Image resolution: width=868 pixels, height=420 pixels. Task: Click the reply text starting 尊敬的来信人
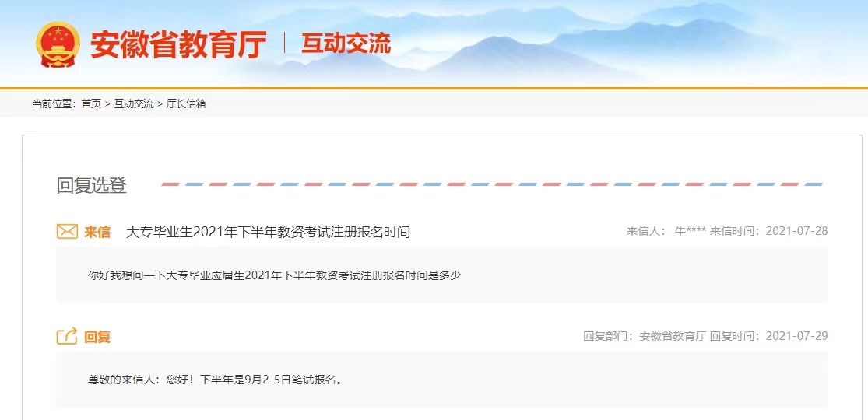click(x=215, y=380)
